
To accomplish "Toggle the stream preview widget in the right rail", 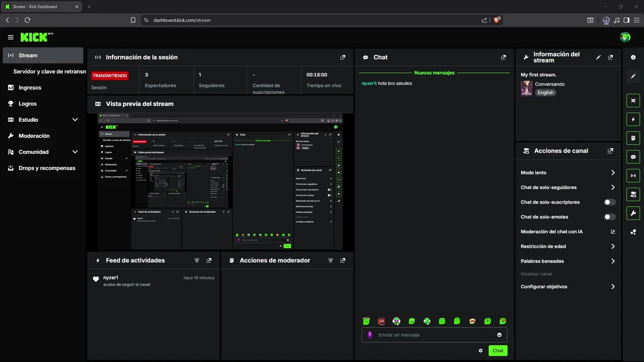I will (633, 101).
